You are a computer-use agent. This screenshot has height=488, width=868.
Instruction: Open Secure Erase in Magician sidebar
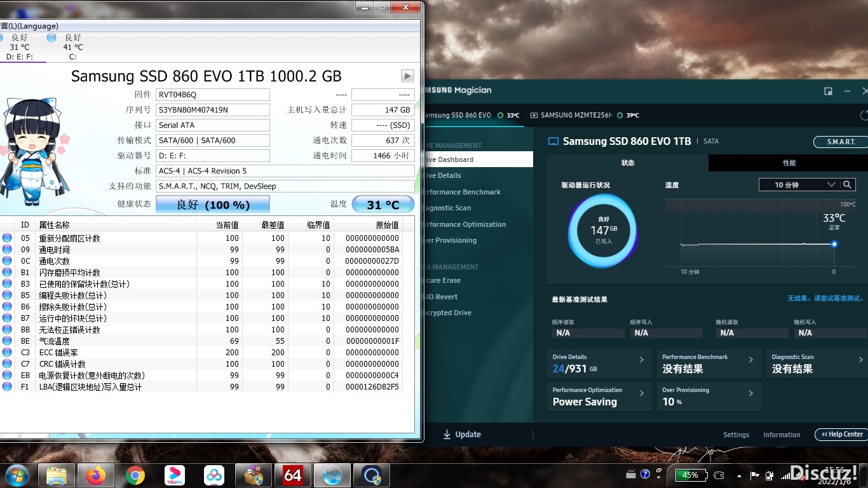pos(442,280)
